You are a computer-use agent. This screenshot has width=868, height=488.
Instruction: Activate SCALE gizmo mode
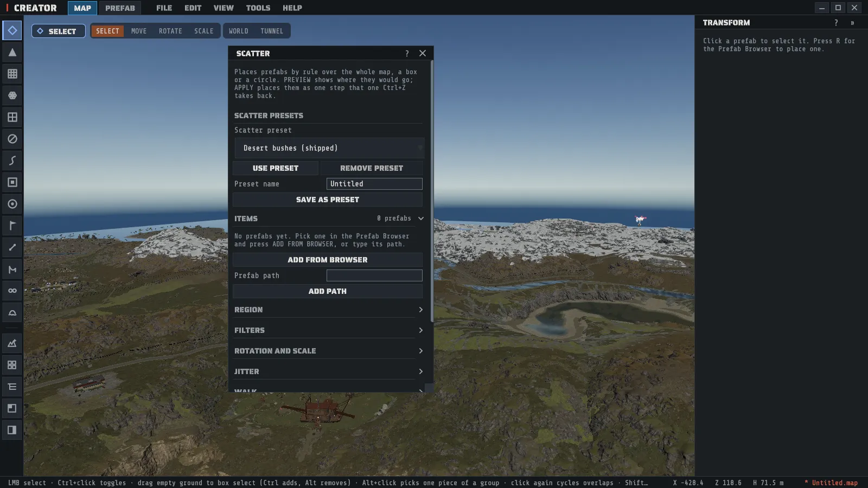tap(204, 31)
